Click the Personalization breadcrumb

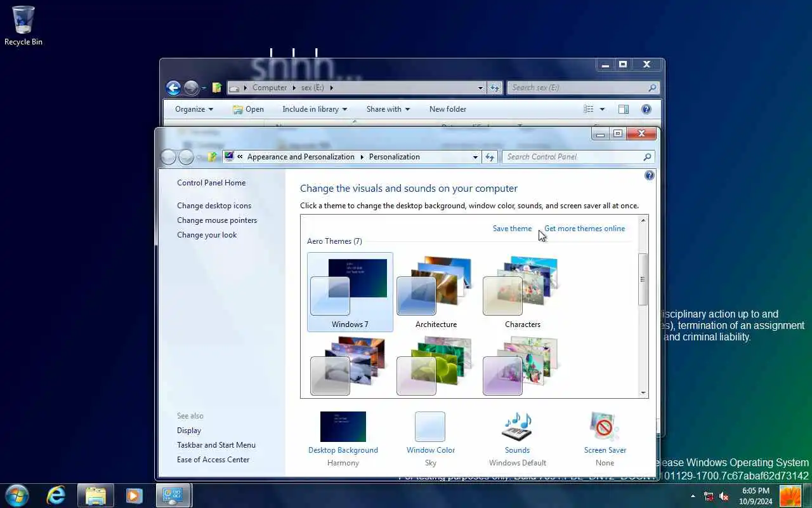[x=394, y=157]
